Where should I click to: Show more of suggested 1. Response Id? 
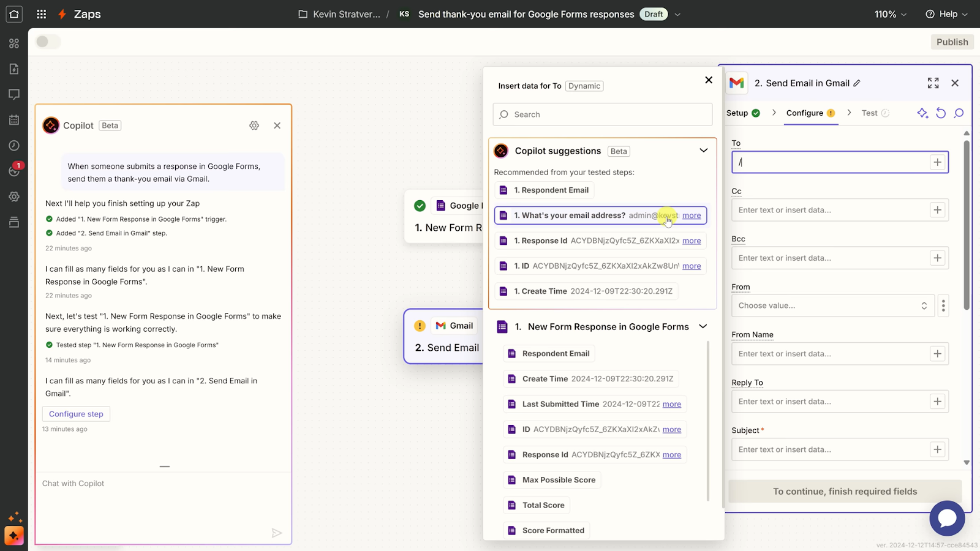pos(692,241)
